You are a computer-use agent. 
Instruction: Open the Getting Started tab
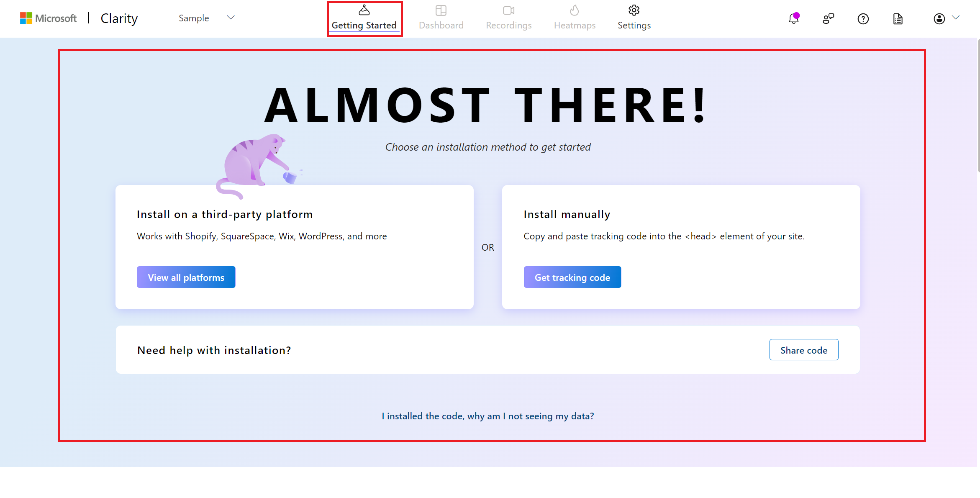(364, 19)
